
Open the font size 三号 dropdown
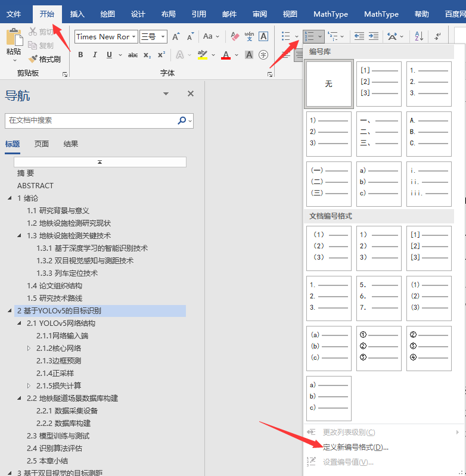click(163, 37)
